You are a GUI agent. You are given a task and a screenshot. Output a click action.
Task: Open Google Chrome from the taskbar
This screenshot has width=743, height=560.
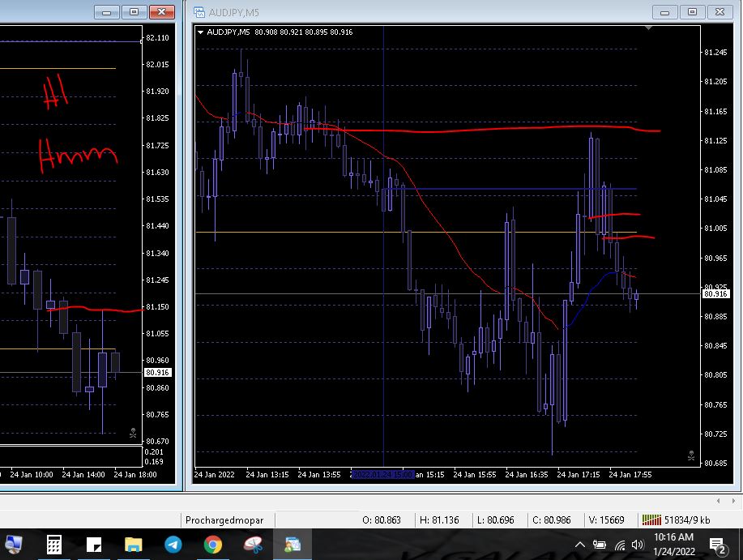213,545
